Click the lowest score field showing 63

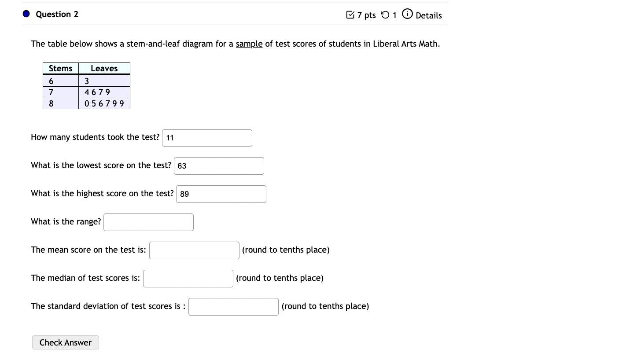coord(219,165)
